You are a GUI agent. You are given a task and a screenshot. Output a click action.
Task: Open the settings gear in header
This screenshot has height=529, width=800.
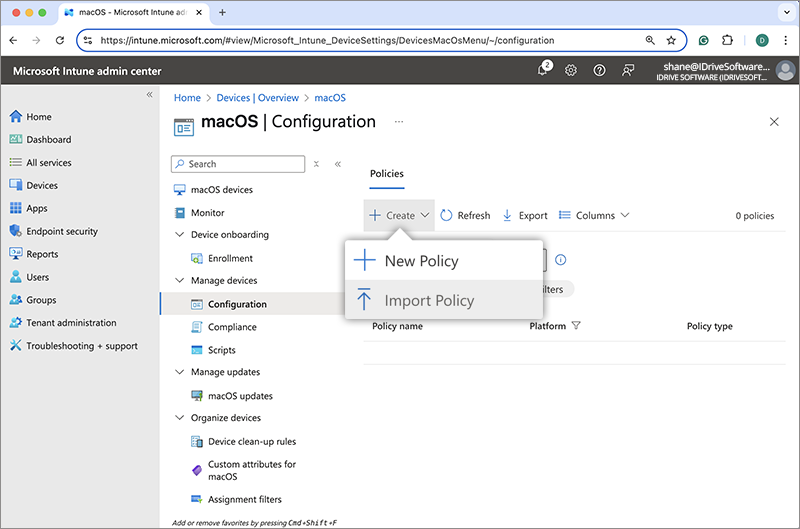point(571,71)
